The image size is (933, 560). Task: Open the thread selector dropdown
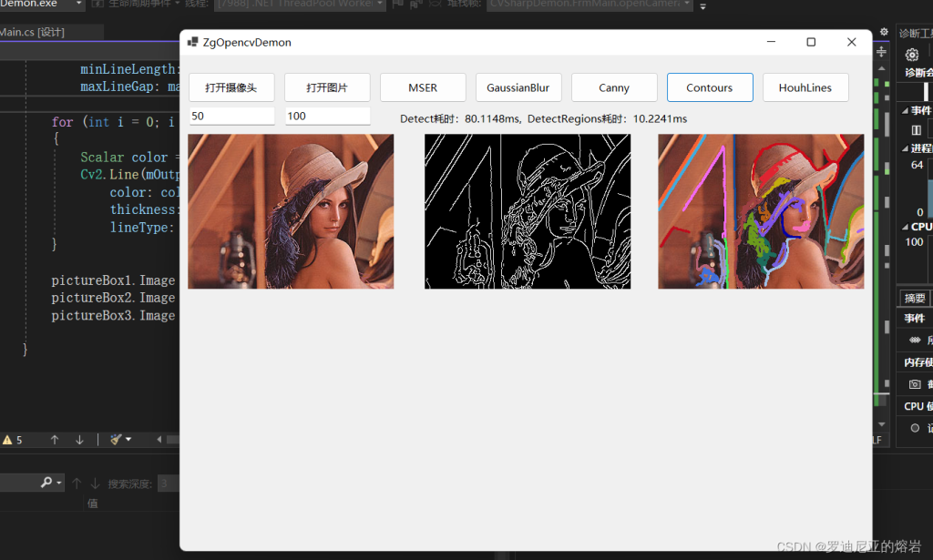[x=380, y=5]
